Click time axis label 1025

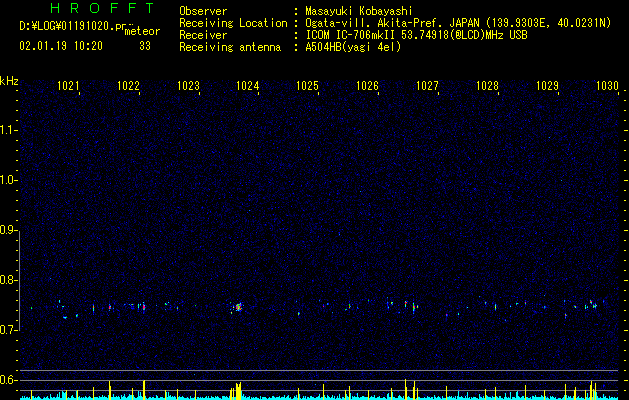[x=307, y=85]
